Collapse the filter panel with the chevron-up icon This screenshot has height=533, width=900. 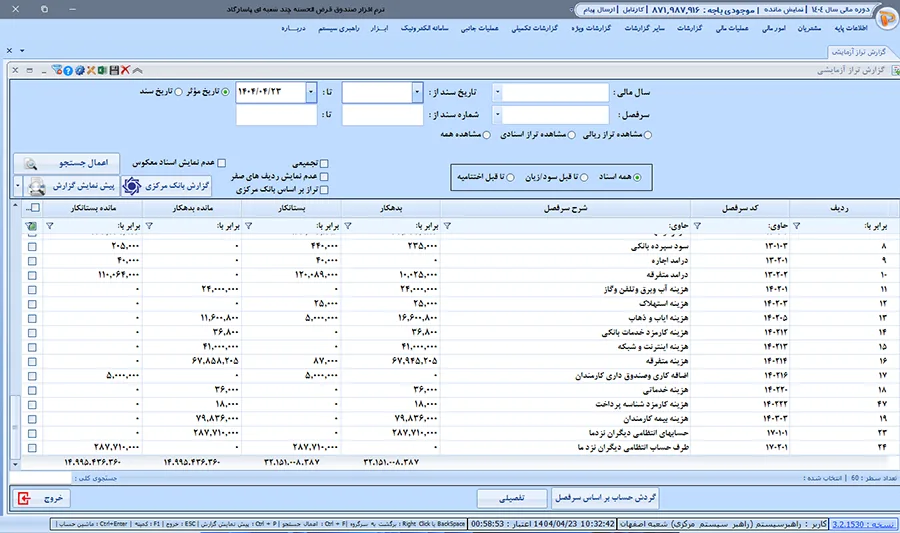(137, 71)
